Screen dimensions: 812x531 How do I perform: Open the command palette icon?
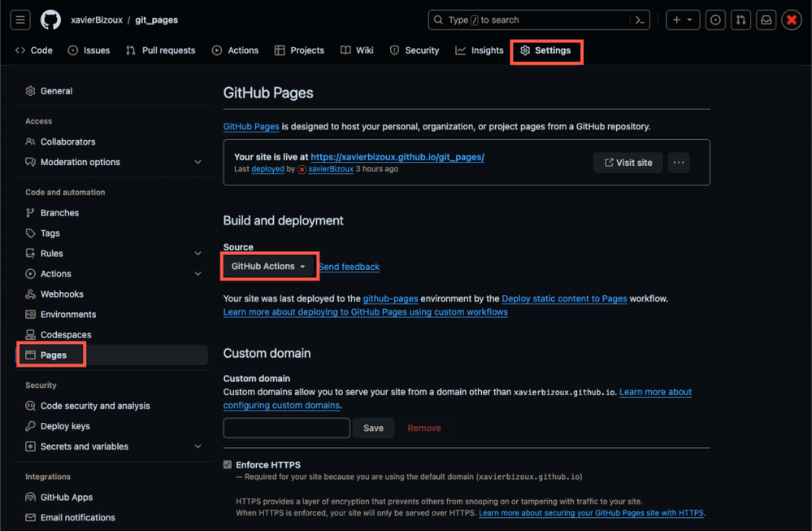(x=640, y=20)
